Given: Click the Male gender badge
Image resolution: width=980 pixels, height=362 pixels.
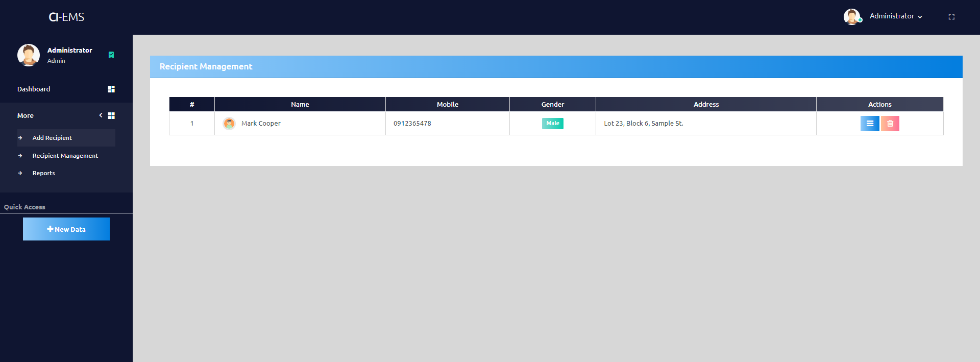Looking at the screenshot, I should (553, 123).
